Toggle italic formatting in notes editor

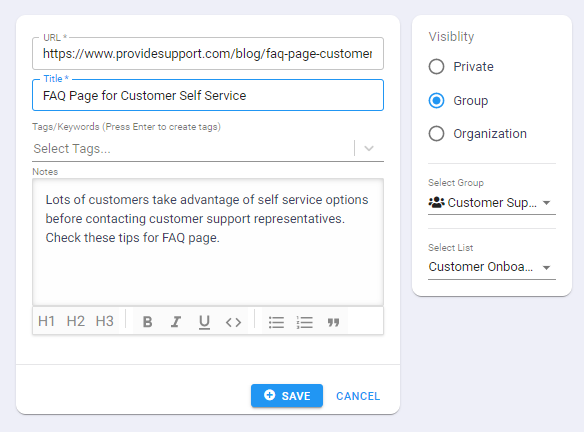[176, 321]
